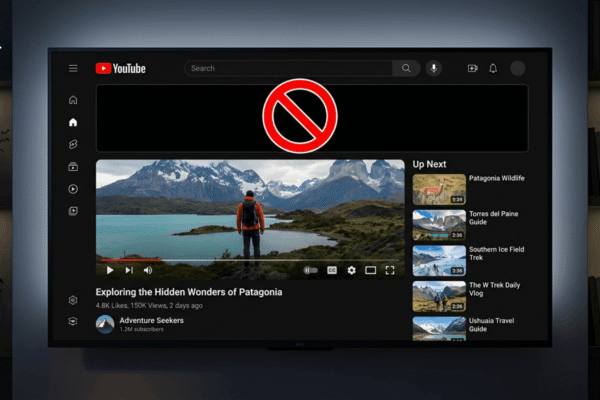Open The W Trek Daily Vlog title
Image resolution: width=600 pixels, height=400 pixels.
click(494, 289)
